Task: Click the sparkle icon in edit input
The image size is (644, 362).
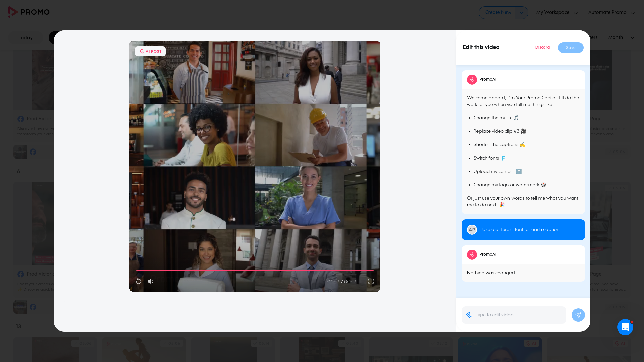Action: pos(469,315)
